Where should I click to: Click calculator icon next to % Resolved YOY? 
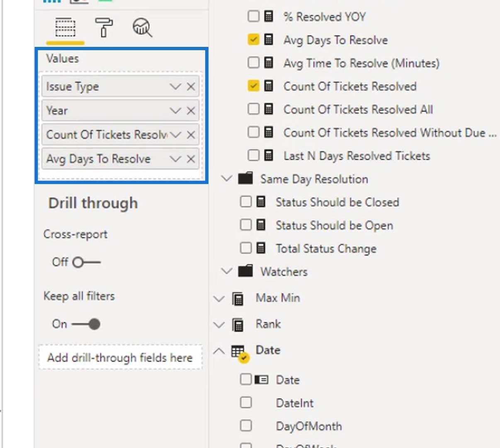269,17
